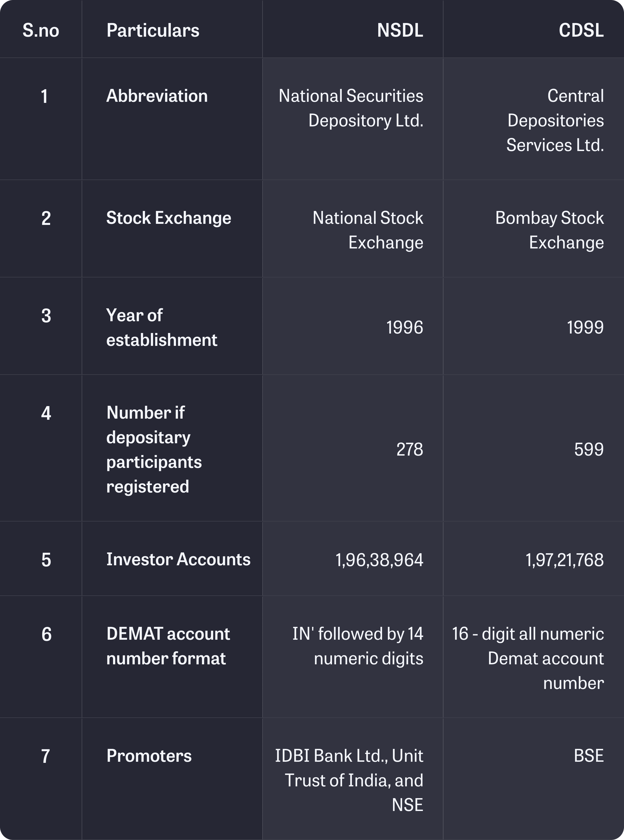Click the Bombay Stock Exchange cell
The width and height of the screenshot is (624, 840).
click(x=549, y=230)
